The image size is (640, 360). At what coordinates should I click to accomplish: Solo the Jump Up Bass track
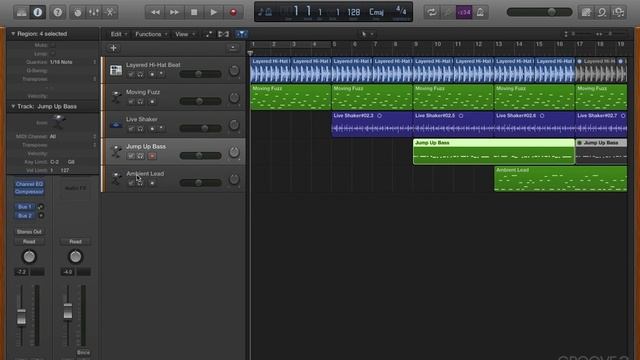coord(140,156)
